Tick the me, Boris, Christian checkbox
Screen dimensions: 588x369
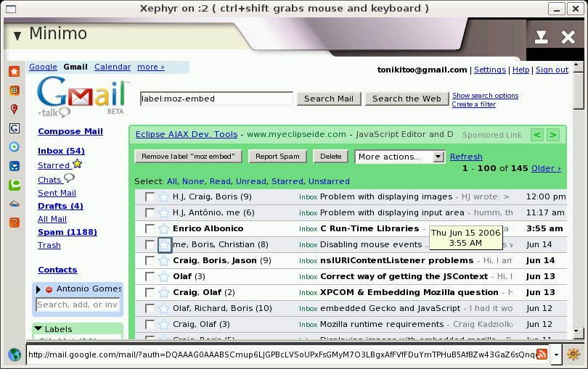(150, 244)
